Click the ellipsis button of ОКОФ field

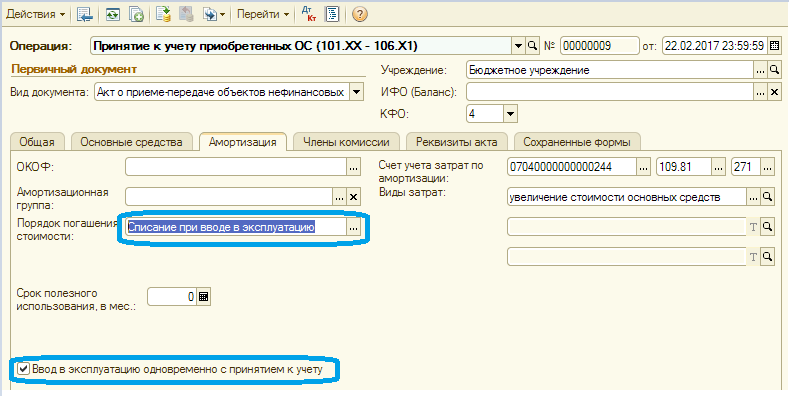pyautogui.click(x=354, y=167)
